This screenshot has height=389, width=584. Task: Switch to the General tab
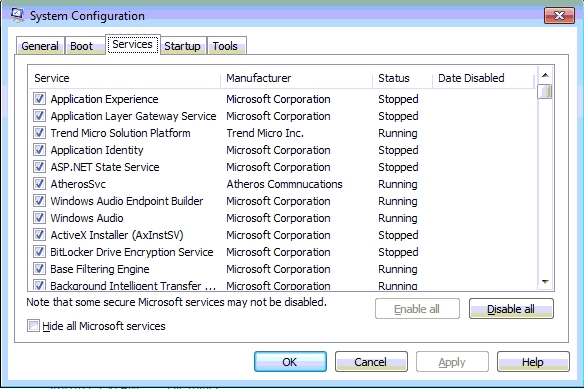pyautogui.click(x=40, y=46)
